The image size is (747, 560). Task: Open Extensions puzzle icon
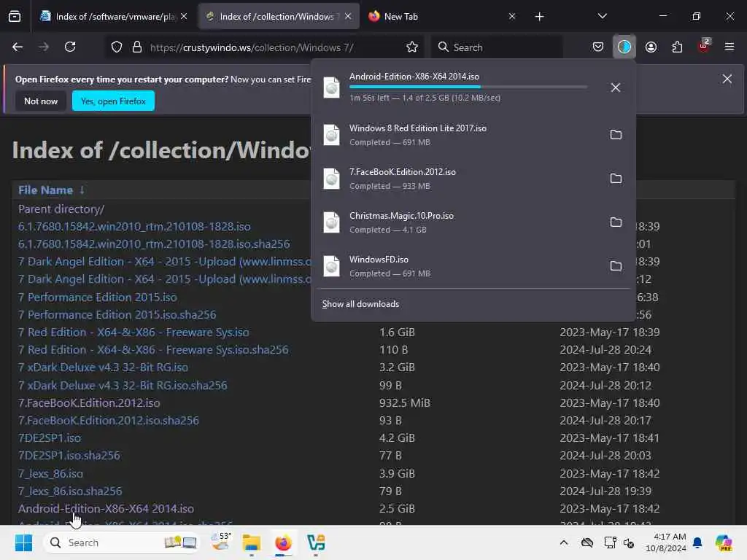pyautogui.click(x=677, y=47)
